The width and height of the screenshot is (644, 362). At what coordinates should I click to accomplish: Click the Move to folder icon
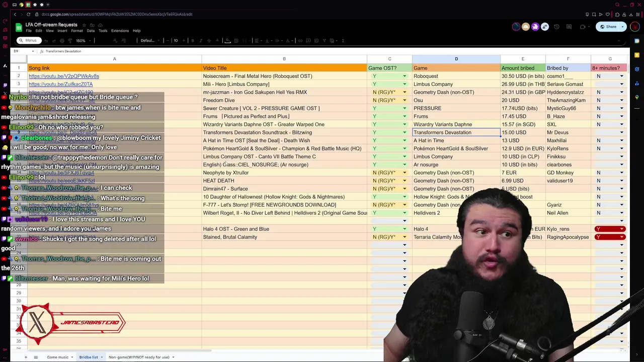click(92, 25)
